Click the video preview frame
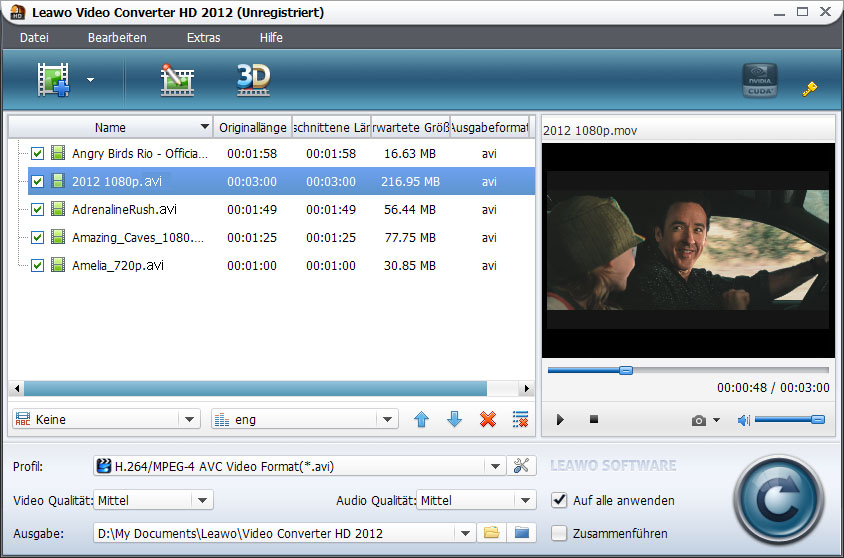This screenshot has width=844, height=558. click(688, 250)
